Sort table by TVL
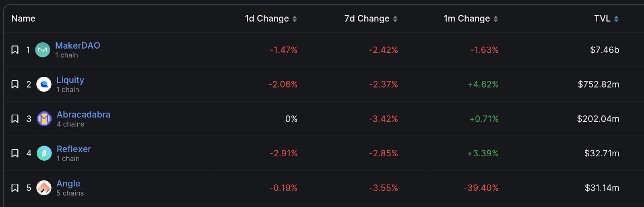 pos(606,19)
